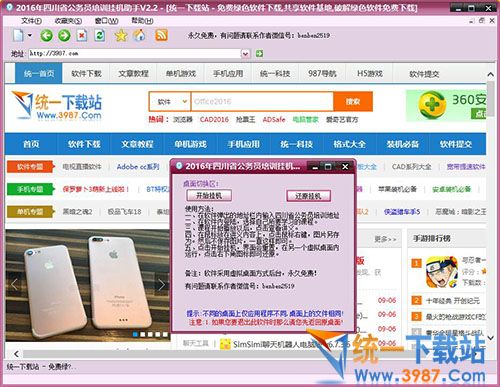
Task: Open the 文件(F) menu
Action: (31, 21)
